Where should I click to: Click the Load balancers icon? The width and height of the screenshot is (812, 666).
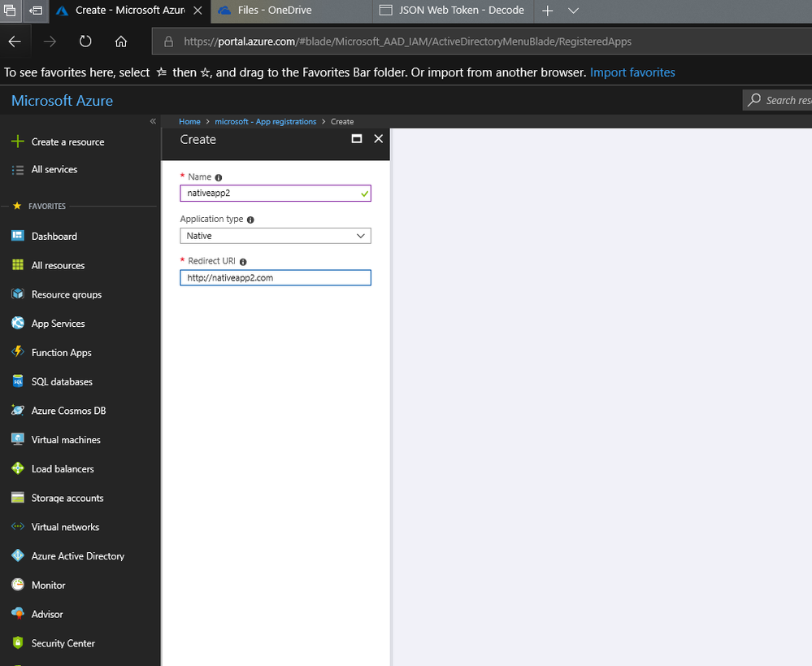click(18, 468)
